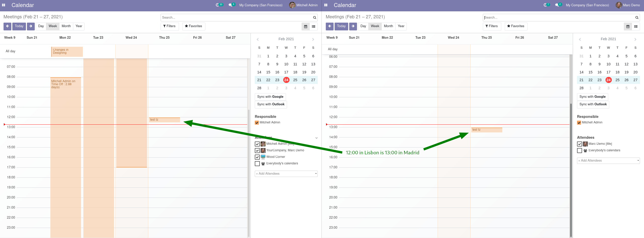Open the apps menu grid icon
This screenshot has width=644, height=238.
click(x=4, y=5)
